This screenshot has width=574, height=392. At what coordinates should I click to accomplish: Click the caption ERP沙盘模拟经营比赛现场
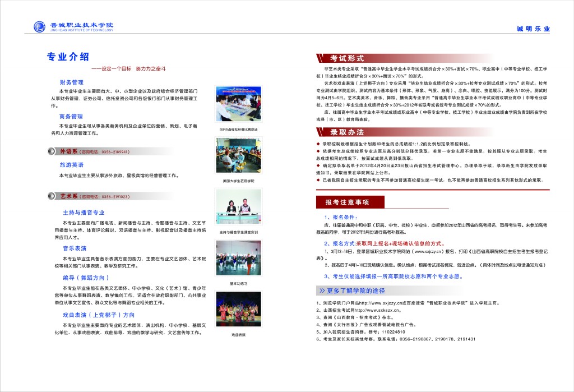point(239,130)
